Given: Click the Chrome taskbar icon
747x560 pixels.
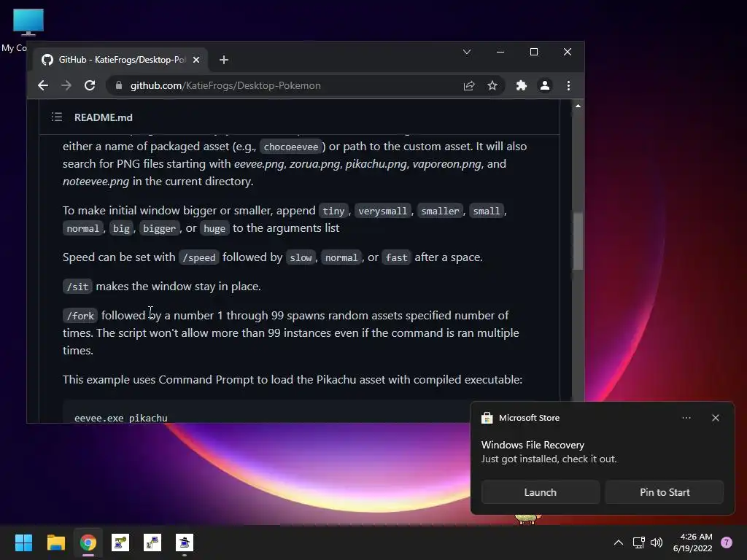Looking at the screenshot, I should click(88, 542).
